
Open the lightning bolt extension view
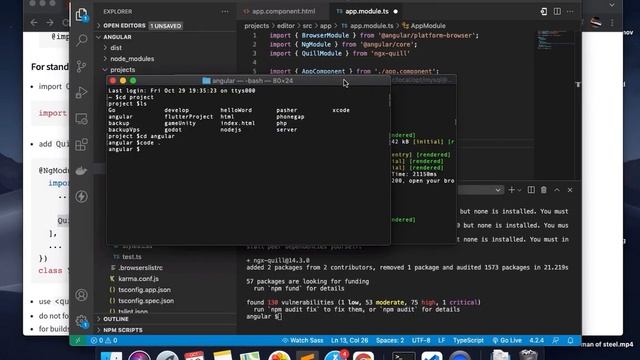point(82,197)
